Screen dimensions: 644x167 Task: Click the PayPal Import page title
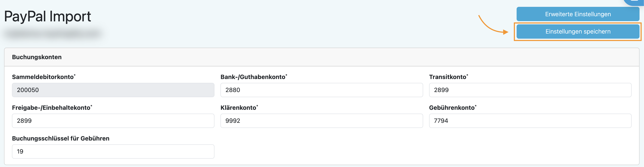pyautogui.click(x=48, y=16)
